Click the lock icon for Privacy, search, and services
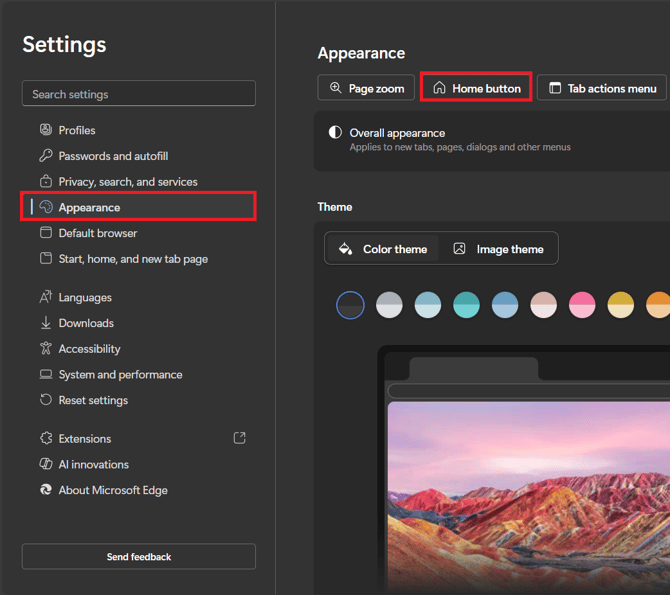670x595 pixels. point(45,181)
